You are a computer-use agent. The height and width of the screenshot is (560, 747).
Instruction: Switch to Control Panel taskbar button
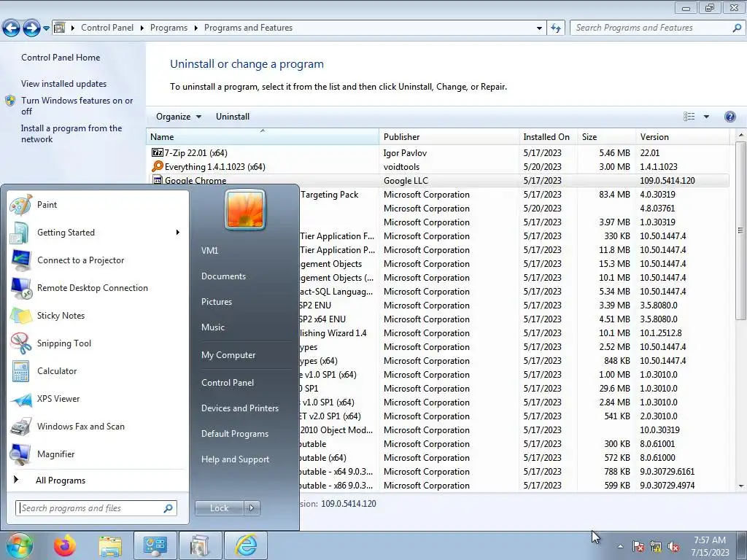pyautogui.click(x=155, y=545)
